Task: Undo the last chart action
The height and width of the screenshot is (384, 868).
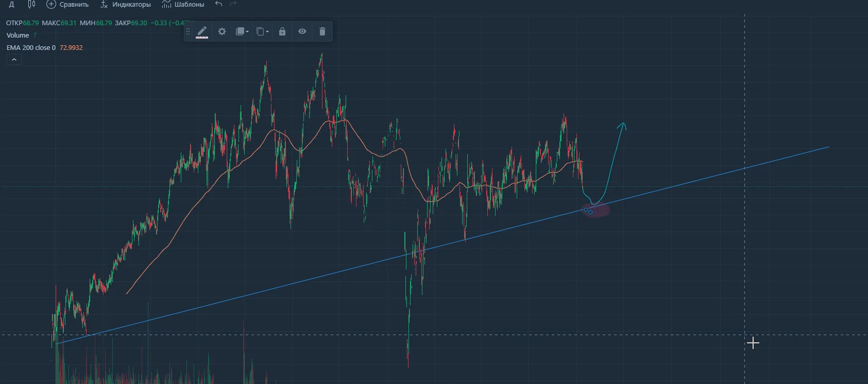Action: (x=219, y=4)
